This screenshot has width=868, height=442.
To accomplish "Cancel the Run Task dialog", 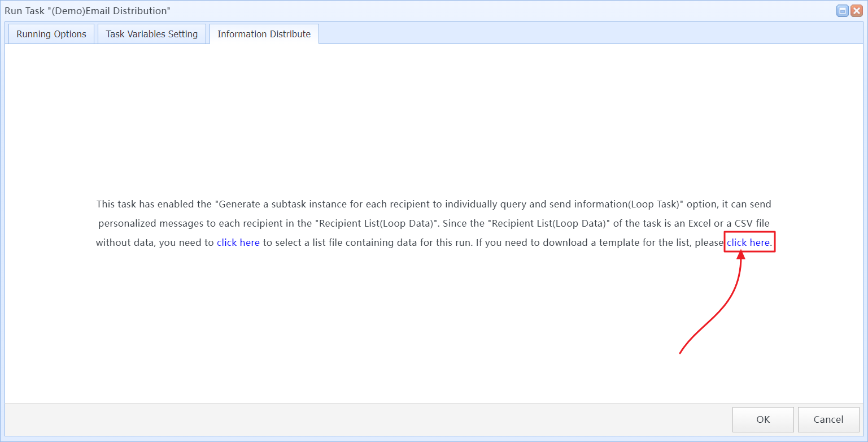I will [828, 419].
